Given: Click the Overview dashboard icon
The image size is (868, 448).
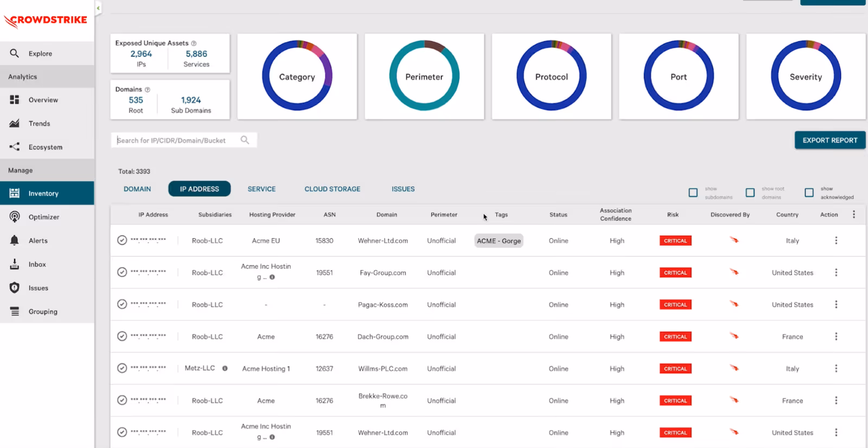Looking at the screenshot, I should tap(15, 100).
